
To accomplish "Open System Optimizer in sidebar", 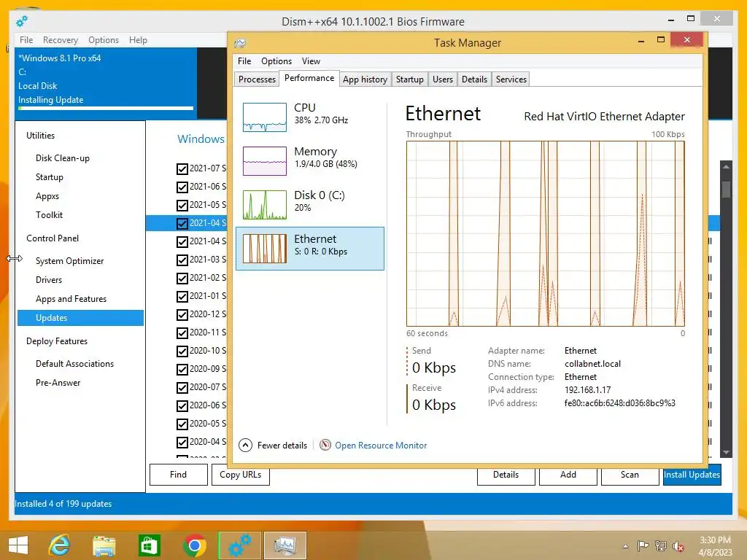I will click(x=69, y=261).
